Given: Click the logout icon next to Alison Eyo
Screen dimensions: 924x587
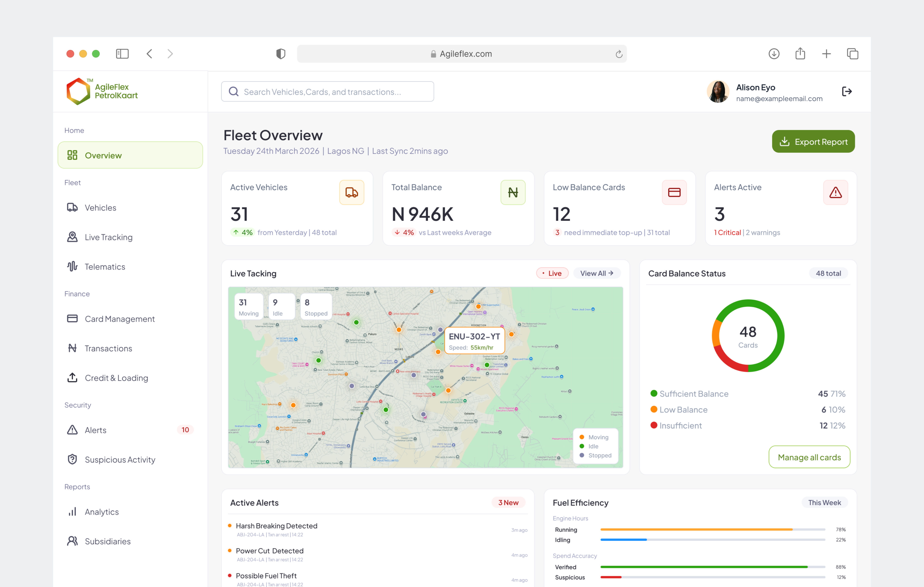Looking at the screenshot, I should (x=847, y=91).
